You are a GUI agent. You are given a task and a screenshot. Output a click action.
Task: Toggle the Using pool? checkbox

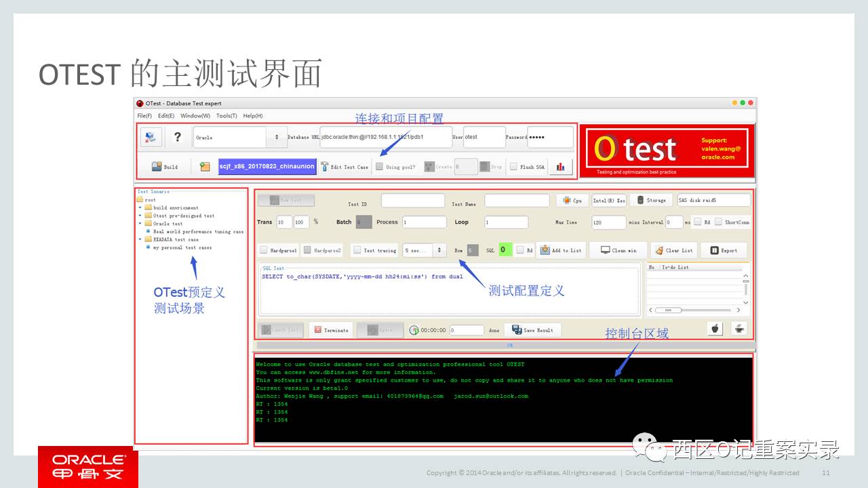(x=380, y=167)
